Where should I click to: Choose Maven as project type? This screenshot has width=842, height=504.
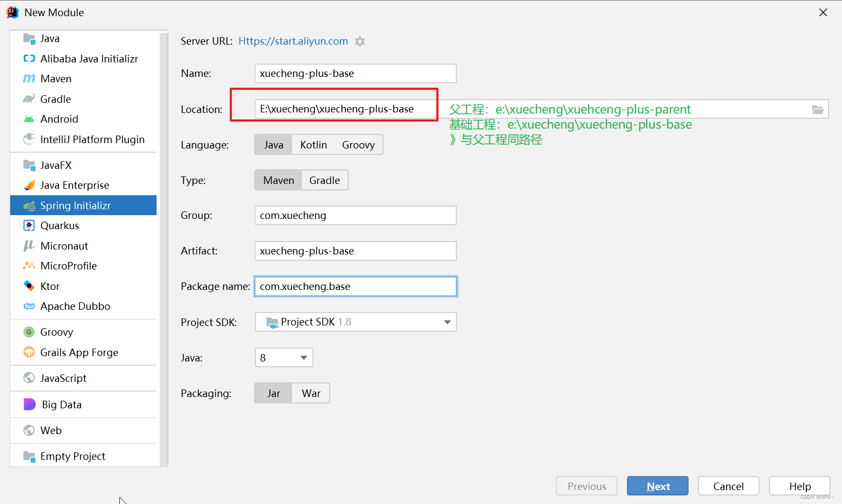pos(279,180)
